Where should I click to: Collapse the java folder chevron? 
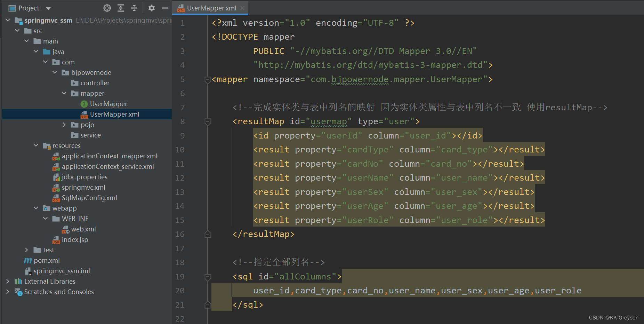click(36, 52)
